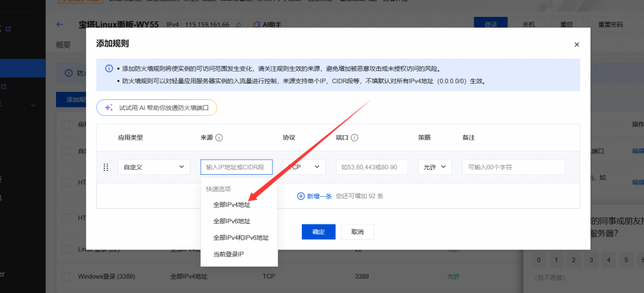Select rating 2 in the survey panel
Screen dimensions: 644x293
tap(574, 260)
